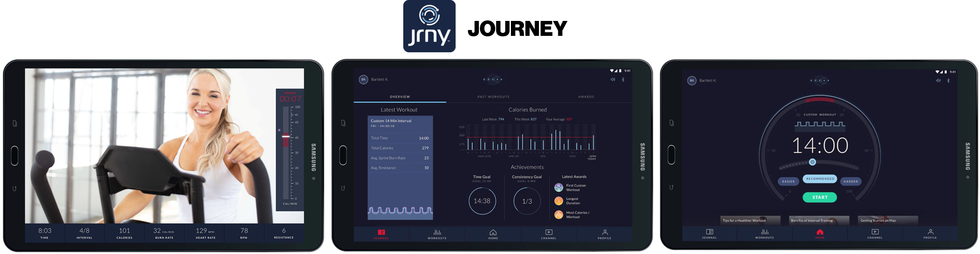
Task: Tap the home hardware button on left tablet
Action: [x=14, y=155]
